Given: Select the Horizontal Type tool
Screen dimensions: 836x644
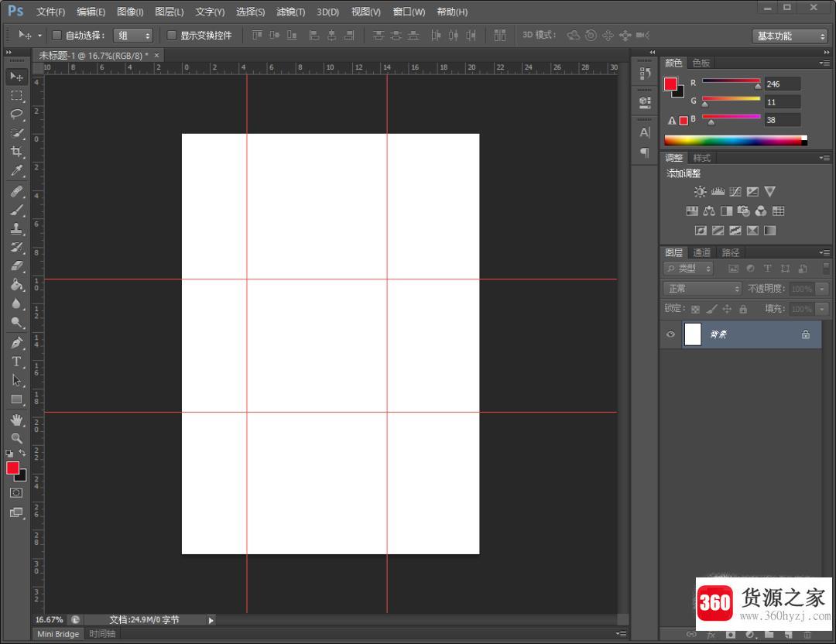Looking at the screenshot, I should click(16, 361).
